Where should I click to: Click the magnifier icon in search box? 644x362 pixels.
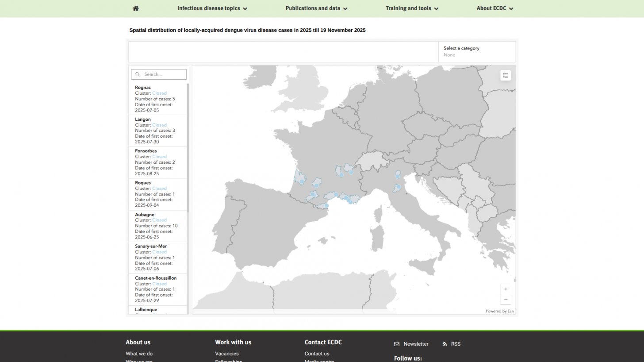click(x=138, y=74)
